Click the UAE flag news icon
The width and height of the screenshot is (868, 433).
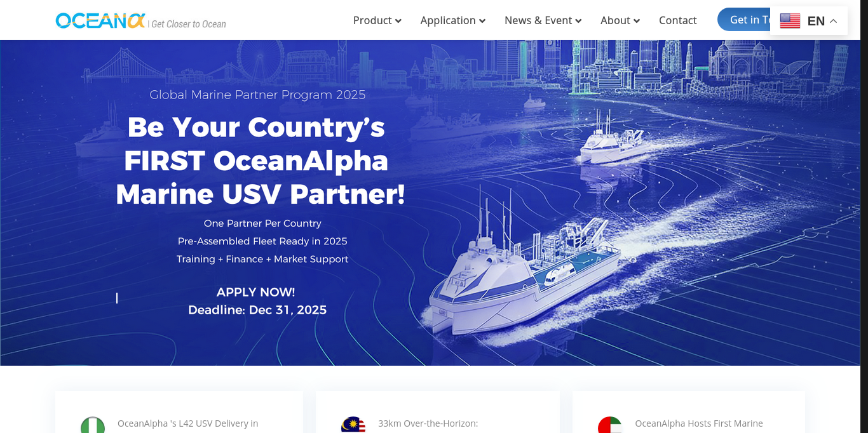[610, 425]
